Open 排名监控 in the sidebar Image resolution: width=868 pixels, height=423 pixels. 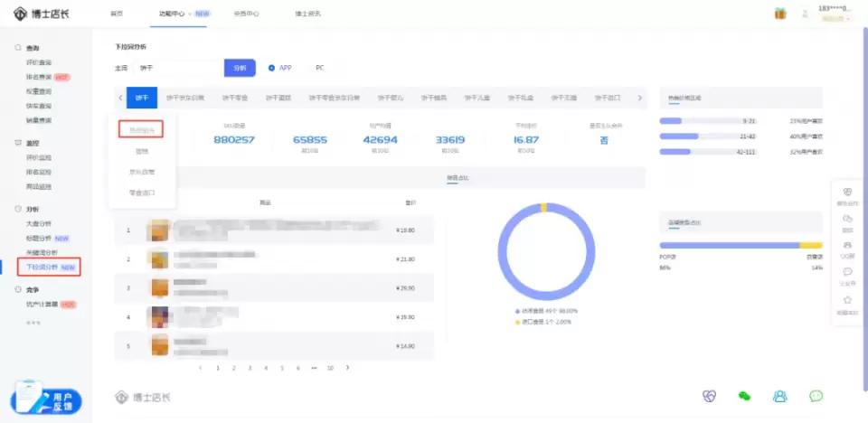point(39,173)
